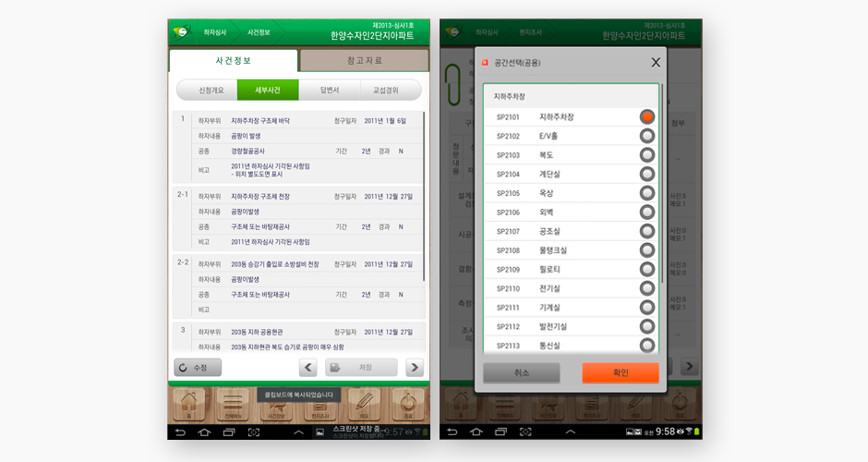The width and height of the screenshot is (868, 462).
Task: Open the 답변서 segment tab
Action: tap(330, 90)
